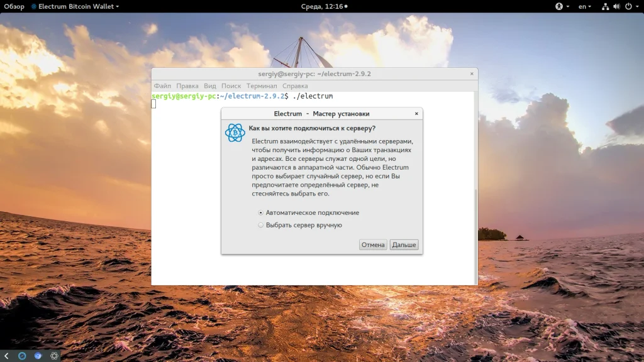The width and height of the screenshot is (644, 362).
Task: Click the blue round Chromium icon in tray
Action: coord(38,356)
